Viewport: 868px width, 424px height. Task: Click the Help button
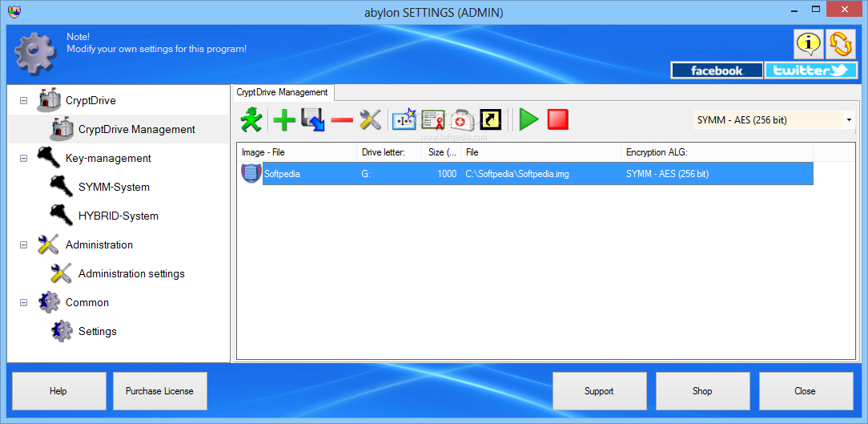tap(58, 391)
